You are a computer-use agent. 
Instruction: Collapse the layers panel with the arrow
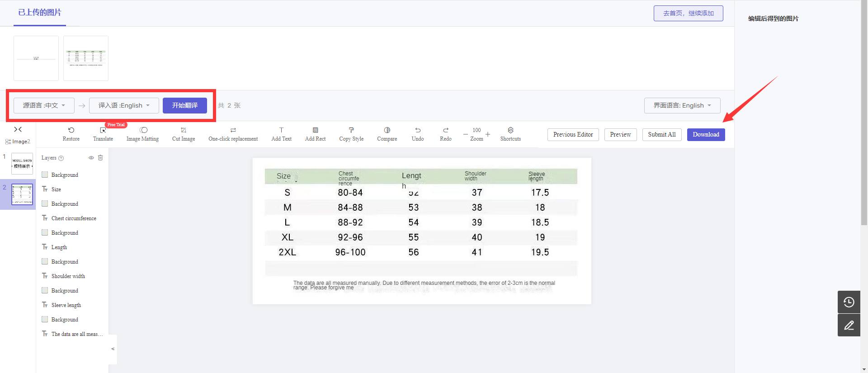tap(113, 349)
